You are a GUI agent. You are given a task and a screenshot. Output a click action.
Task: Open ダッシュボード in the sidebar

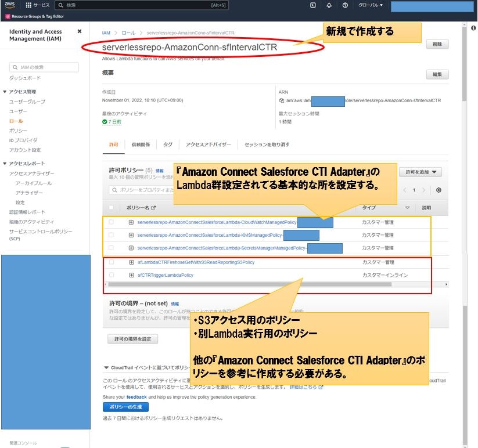click(x=25, y=78)
